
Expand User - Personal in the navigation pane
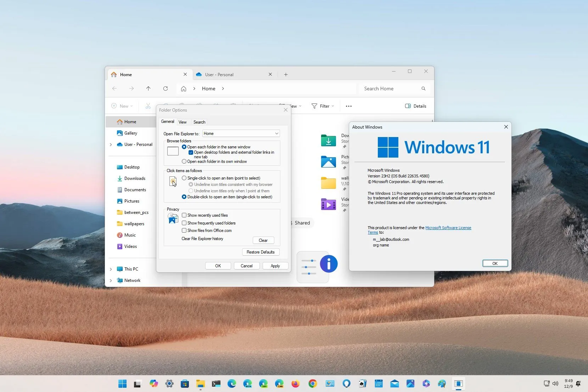tap(111, 144)
